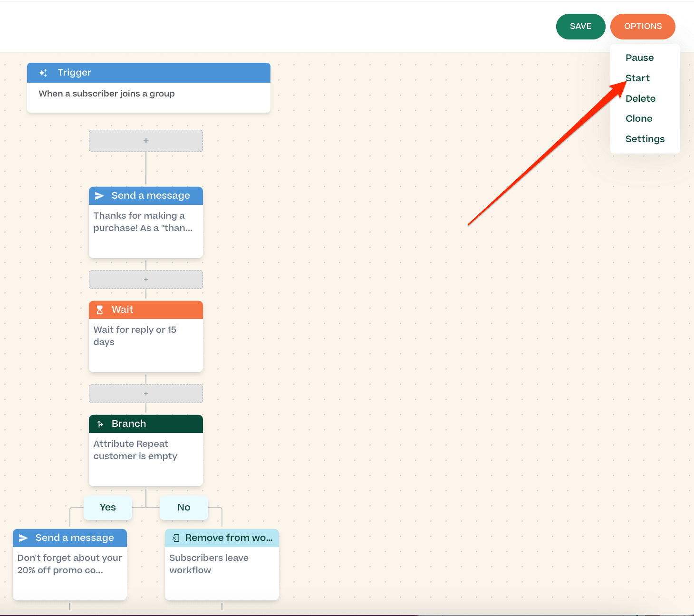694x616 pixels.
Task: Select the No branch label
Action: (184, 507)
